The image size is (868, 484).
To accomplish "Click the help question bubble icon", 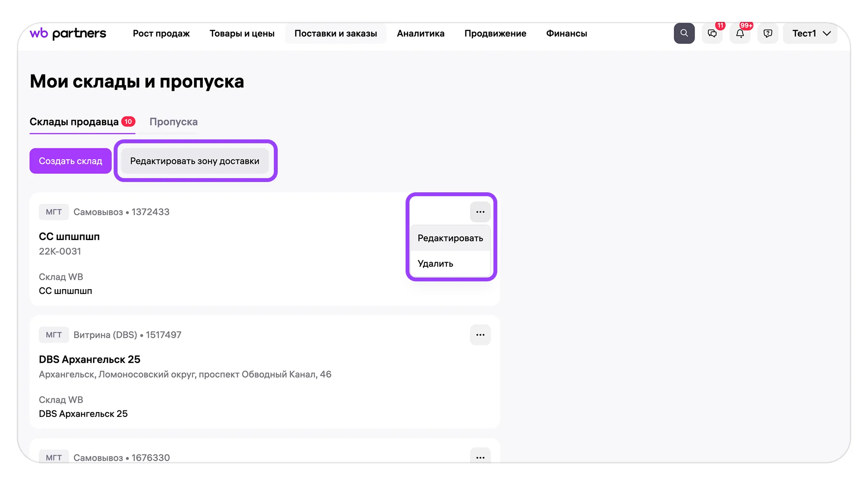I will [x=768, y=33].
